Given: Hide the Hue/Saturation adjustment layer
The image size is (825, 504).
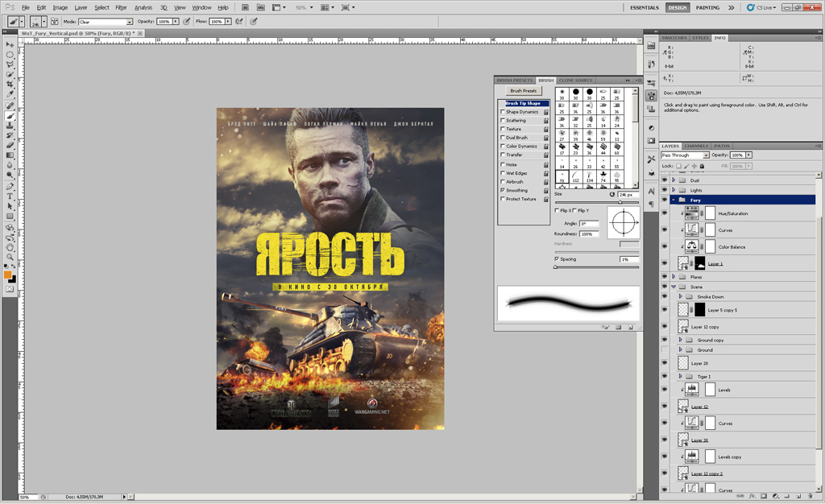Looking at the screenshot, I should tap(665, 213).
